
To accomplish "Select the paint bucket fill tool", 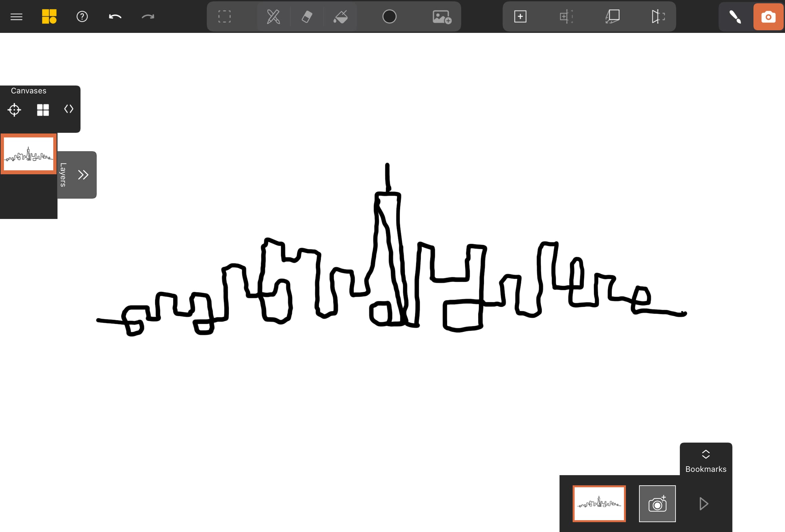I will coord(341,16).
